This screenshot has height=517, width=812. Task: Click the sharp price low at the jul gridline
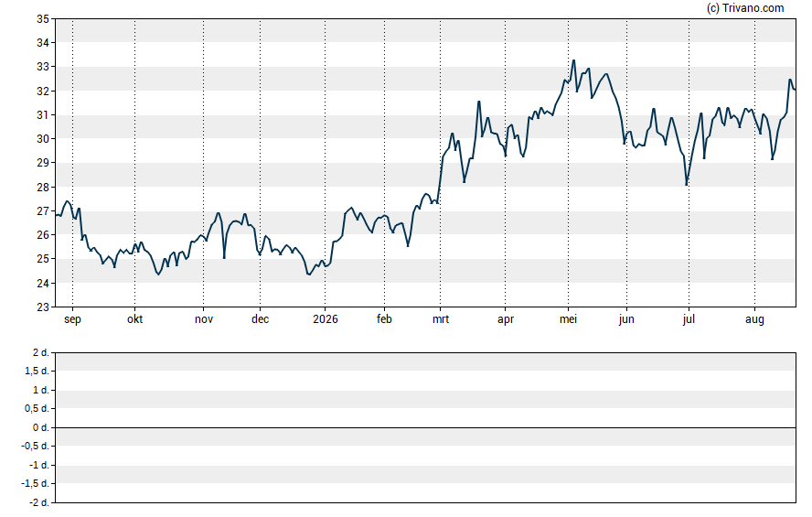[687, 185]
